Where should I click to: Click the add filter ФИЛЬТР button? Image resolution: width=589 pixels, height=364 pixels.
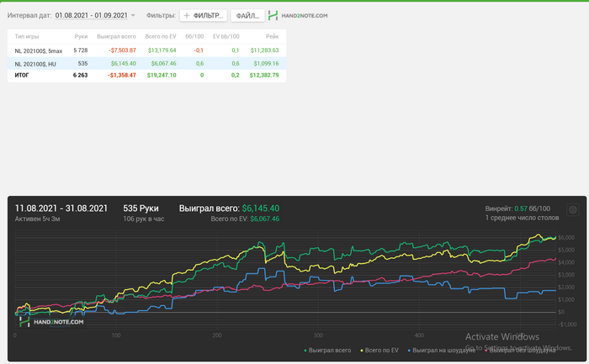click(x=204, y=16)
